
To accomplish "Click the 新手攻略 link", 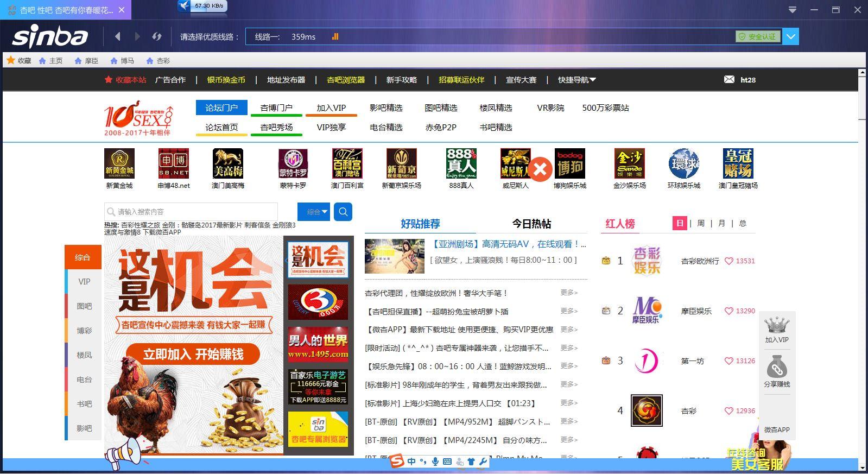I will click(x=402, y=80).
